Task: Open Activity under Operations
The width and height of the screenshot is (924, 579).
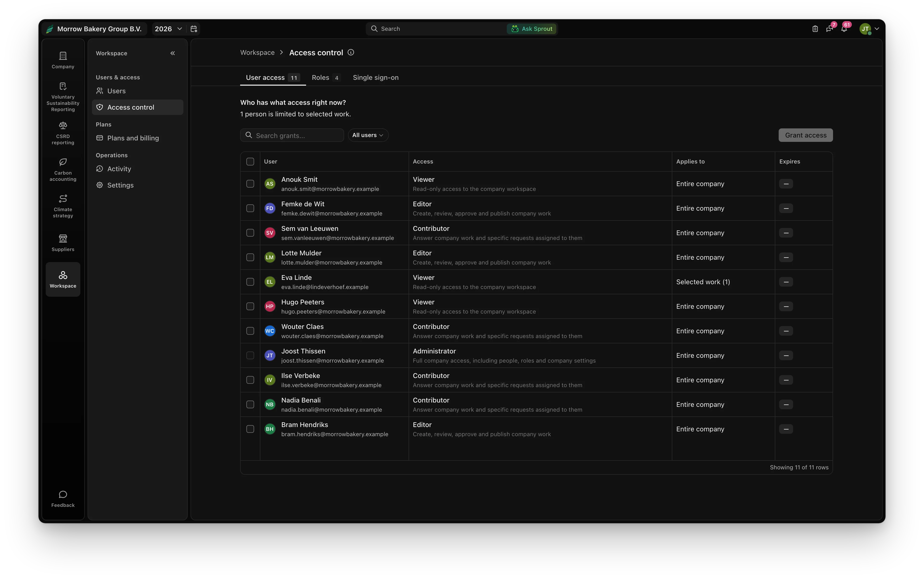Action: pyautogui.click(x=138, y=169)
